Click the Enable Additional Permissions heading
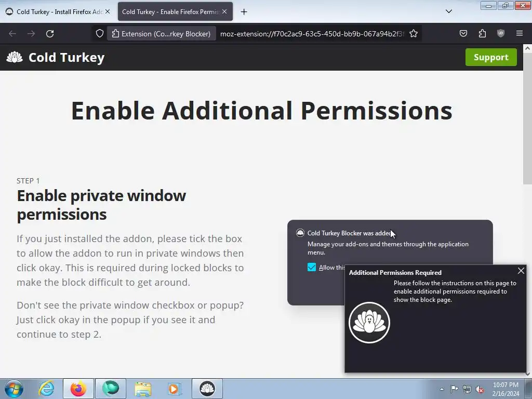This screenshot has height=399, width=532. pos(262,111)
